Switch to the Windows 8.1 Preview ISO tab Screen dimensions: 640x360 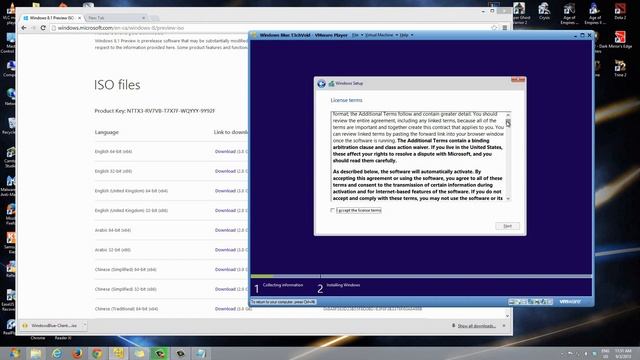(51, 18)
